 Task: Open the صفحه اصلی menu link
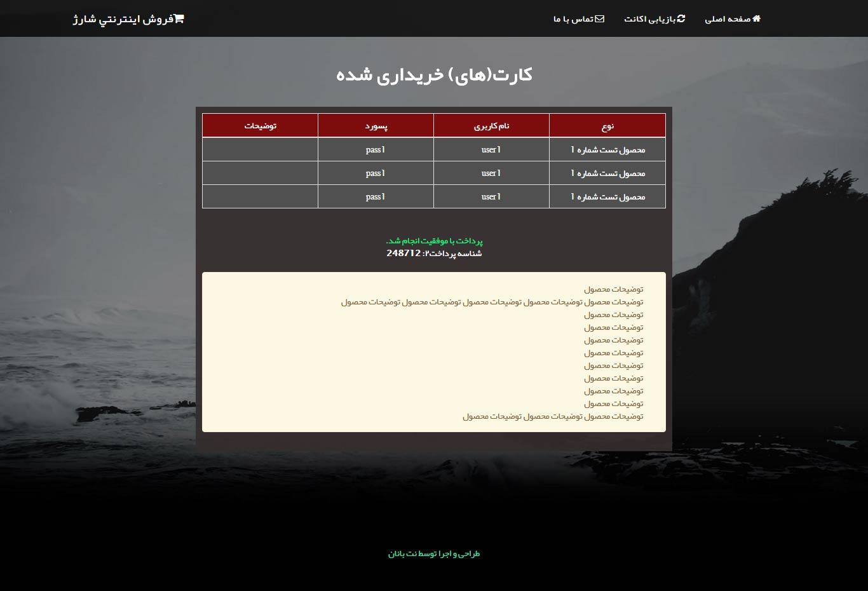point(728,19)
